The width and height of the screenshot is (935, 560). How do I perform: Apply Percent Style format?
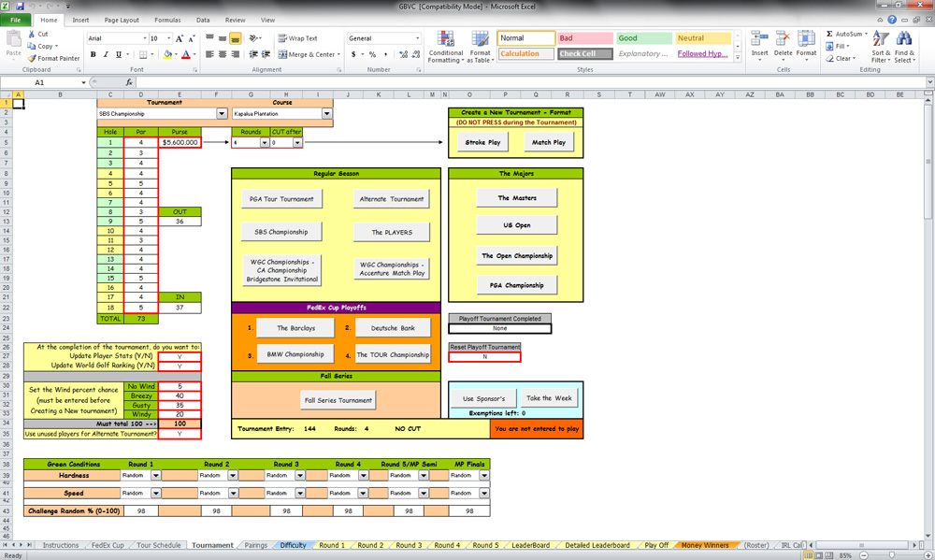tap(373, 54)
